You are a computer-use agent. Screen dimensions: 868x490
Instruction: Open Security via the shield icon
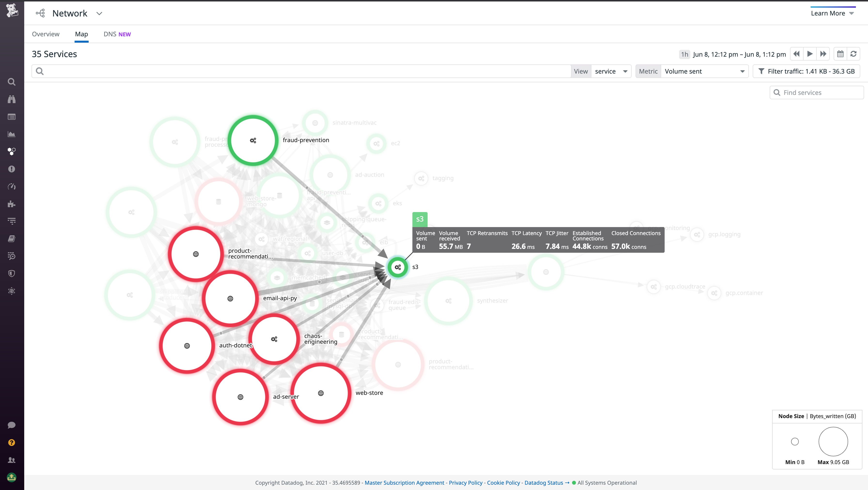click(12, 274)
